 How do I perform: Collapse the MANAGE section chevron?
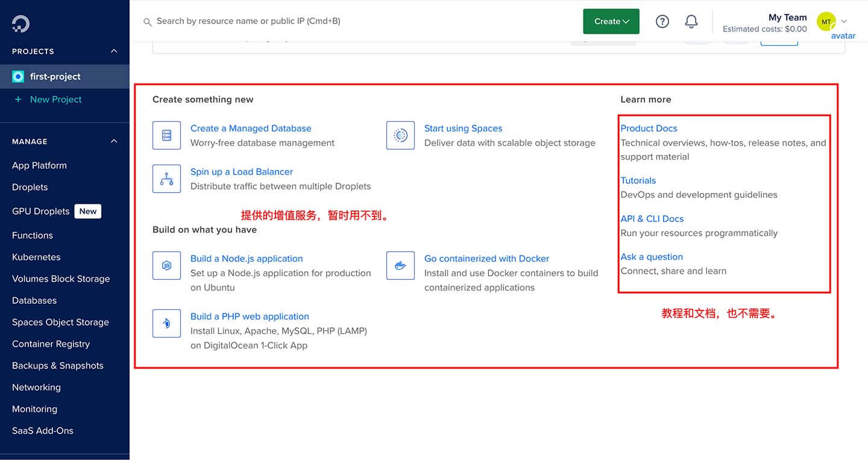(x=114, y=141)
